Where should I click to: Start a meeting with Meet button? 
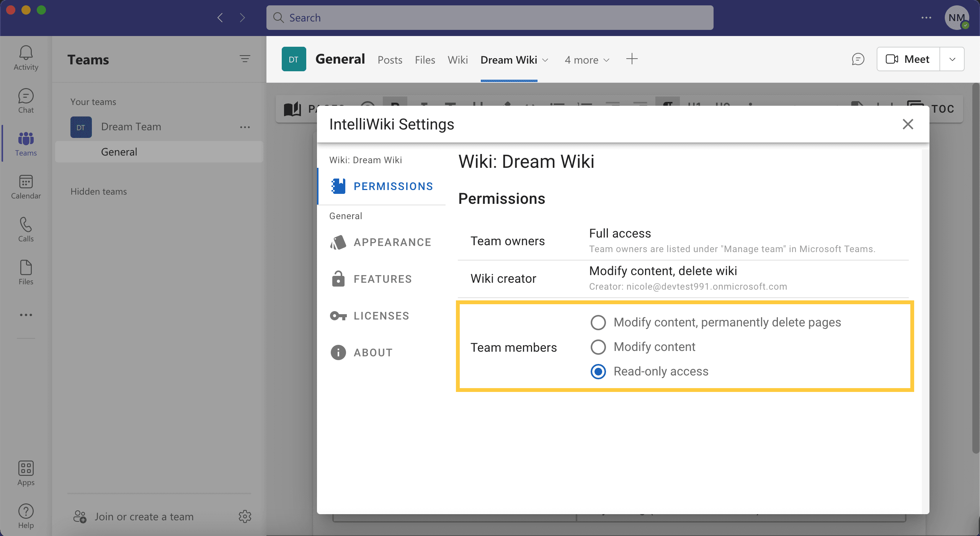click(908, 59)
